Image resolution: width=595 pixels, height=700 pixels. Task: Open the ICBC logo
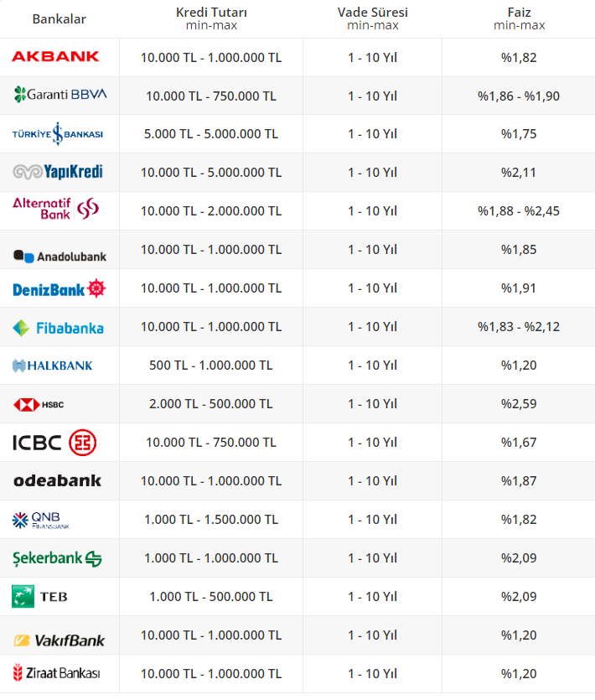(x=54, y=442)
